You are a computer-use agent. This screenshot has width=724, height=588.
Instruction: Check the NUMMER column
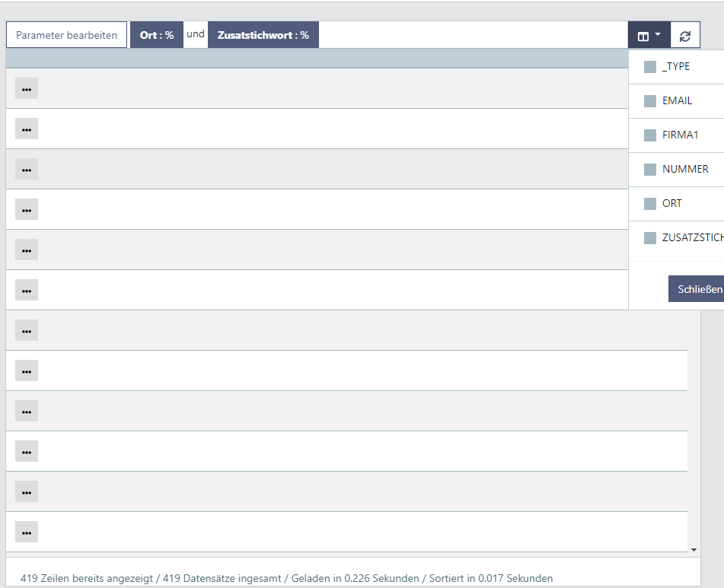[x=649, y=169]
